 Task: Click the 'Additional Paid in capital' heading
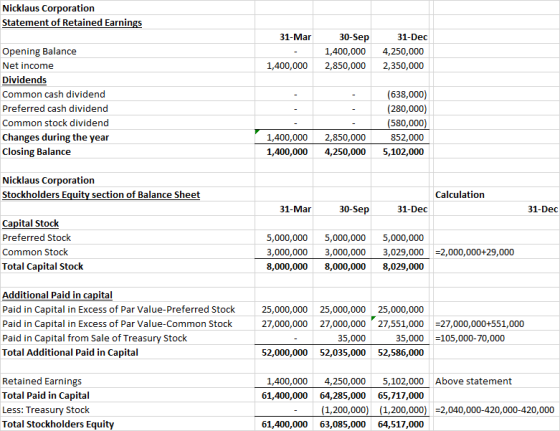click(x=57, y=295)
